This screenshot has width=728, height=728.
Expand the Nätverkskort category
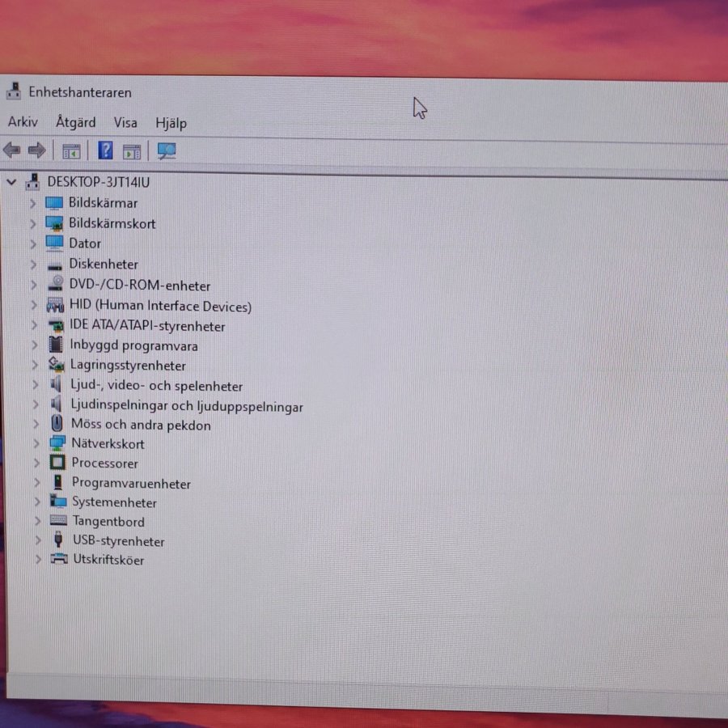tap(36, 443)
